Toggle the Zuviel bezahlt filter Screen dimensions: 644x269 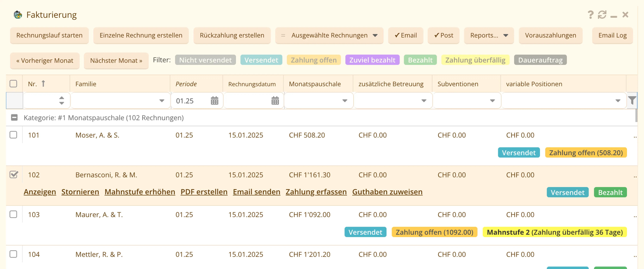(372, 60)
